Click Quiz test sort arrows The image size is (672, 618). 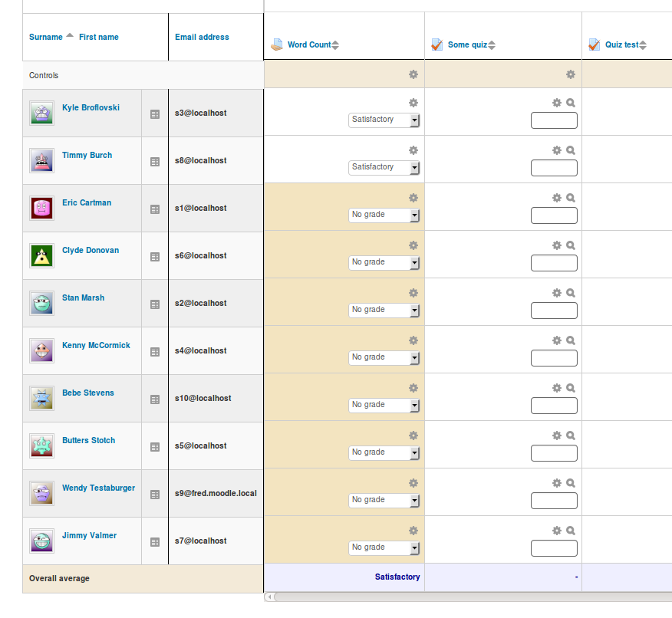click(643, 45)
